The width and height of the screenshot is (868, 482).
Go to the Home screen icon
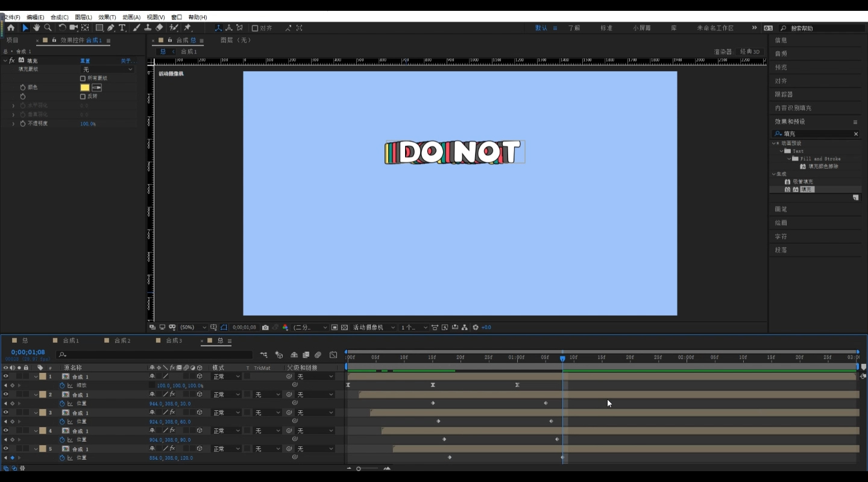(11, 28)
